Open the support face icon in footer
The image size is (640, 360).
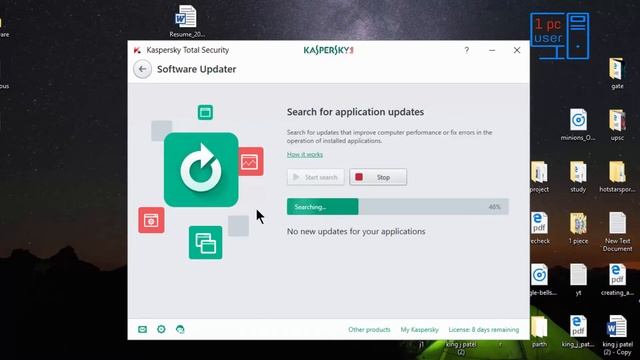tap(180, 329)
